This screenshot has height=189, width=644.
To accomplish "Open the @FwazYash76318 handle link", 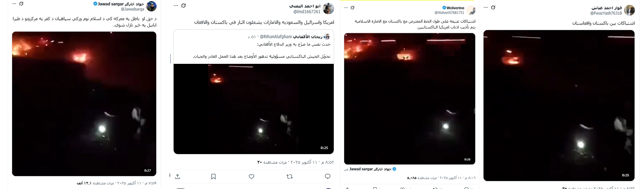I will coord(606,13).
